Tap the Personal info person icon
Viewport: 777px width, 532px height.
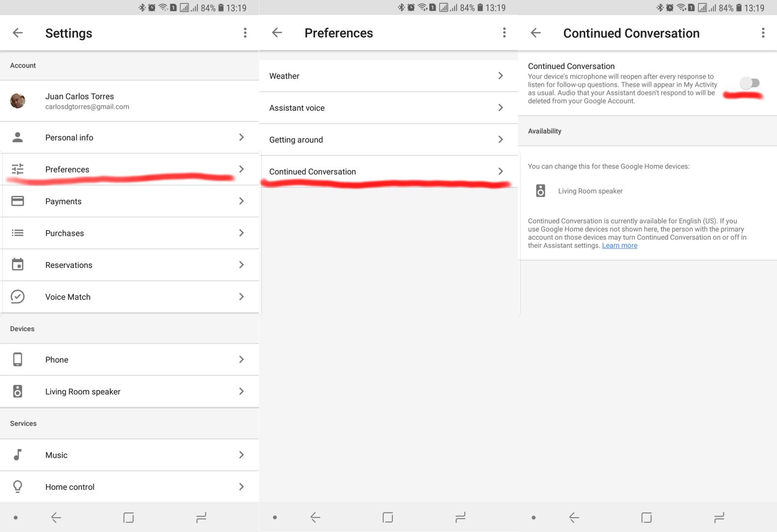17,137
